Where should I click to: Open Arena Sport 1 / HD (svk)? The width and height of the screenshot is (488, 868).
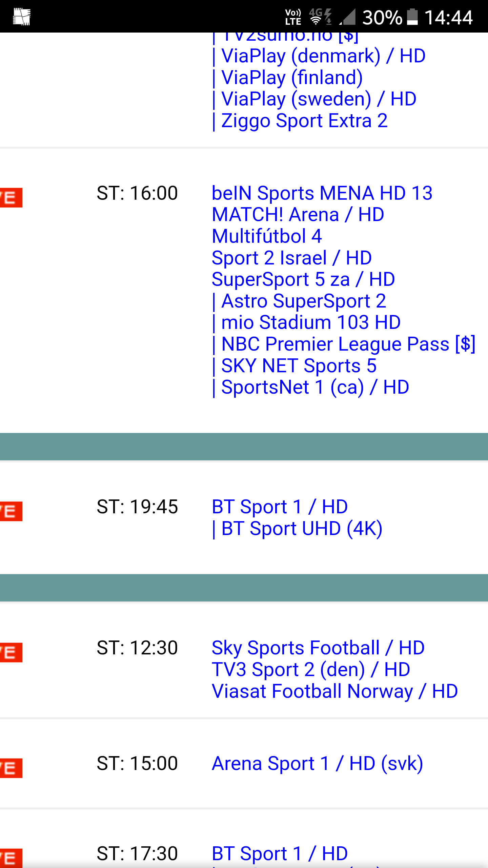[x=318, y=764]
